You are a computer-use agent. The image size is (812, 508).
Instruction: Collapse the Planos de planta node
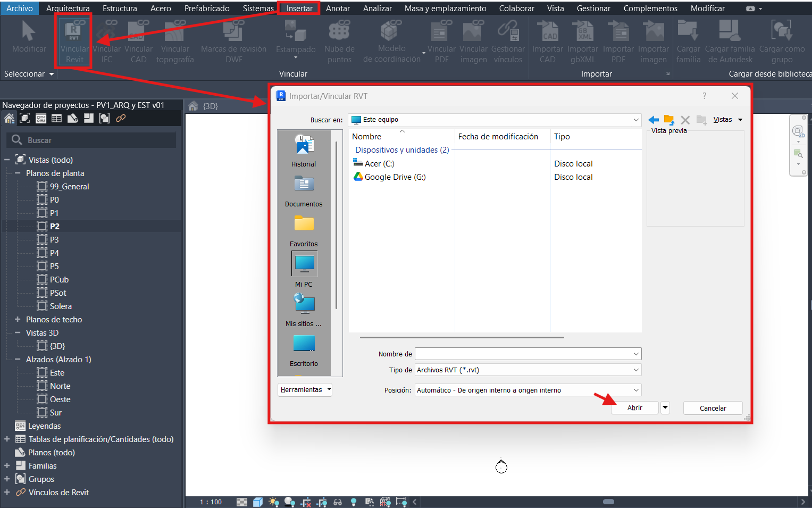(x=18, y=173)
